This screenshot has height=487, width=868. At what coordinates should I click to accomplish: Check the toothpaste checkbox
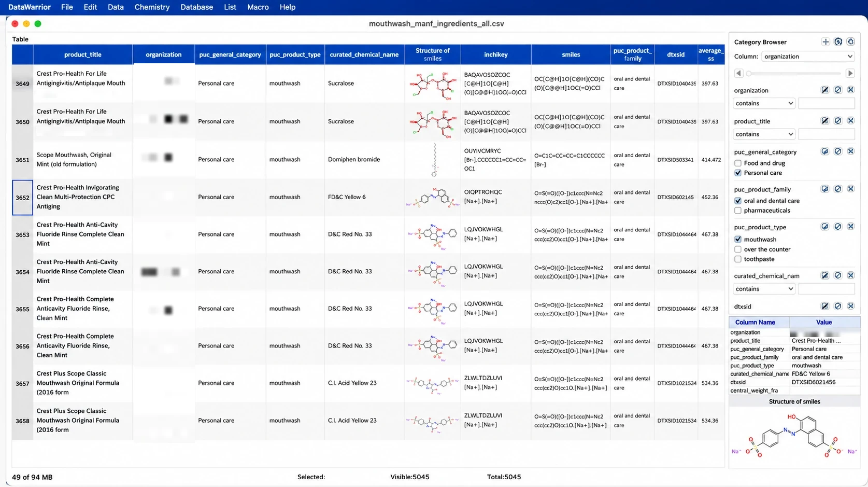point(737,259)
